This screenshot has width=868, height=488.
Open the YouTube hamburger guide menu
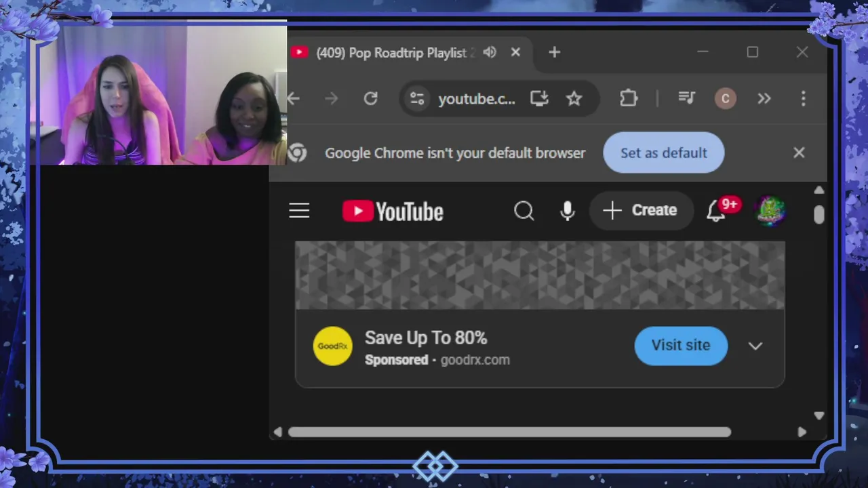pos(299,211)
